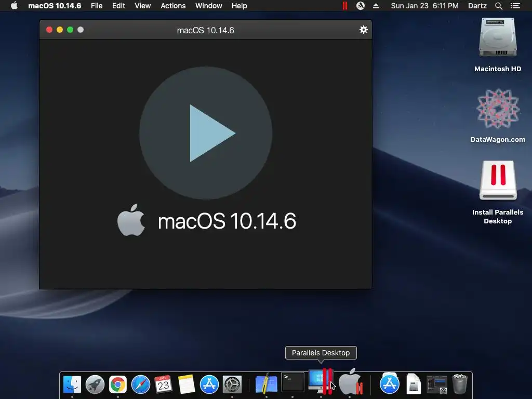Open Notes from the Dock
The image size is (532, 399).
(x=187, y=384)
